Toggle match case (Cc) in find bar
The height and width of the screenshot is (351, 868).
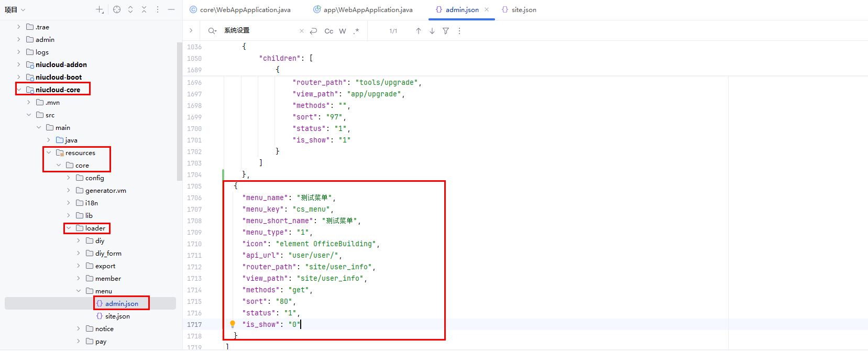tap(328, 31)
